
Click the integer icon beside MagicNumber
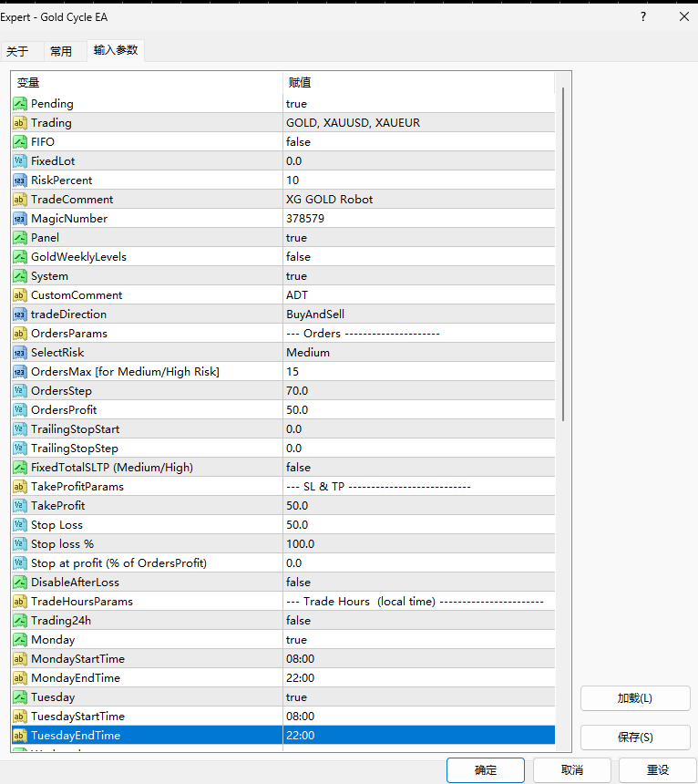point(20,219)
